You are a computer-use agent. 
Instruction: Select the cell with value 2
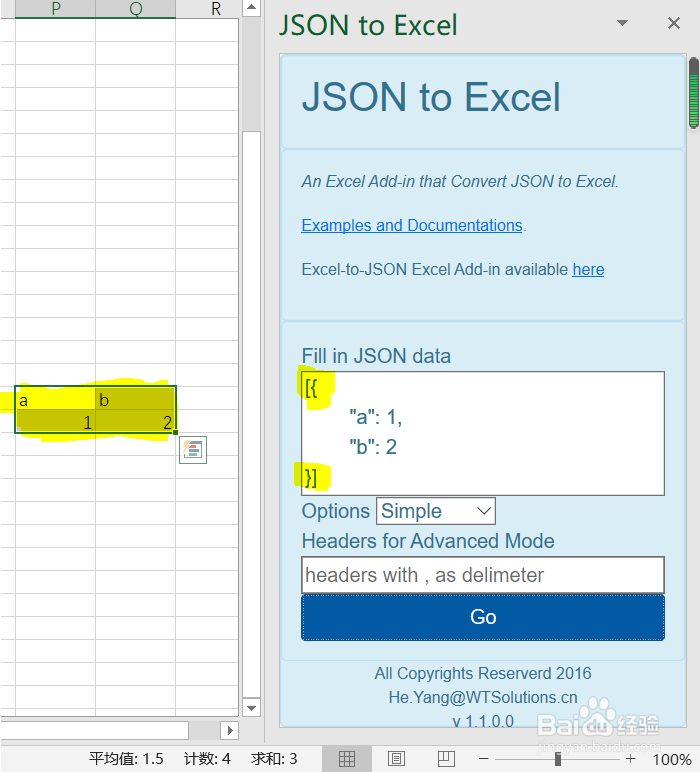135,421
